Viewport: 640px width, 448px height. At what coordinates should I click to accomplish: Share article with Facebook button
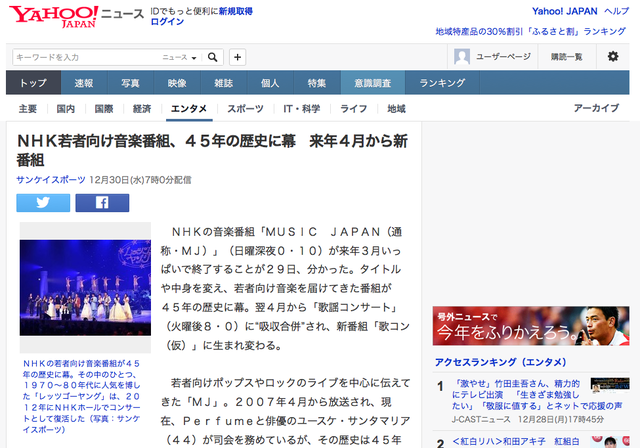tap(102, 203)
